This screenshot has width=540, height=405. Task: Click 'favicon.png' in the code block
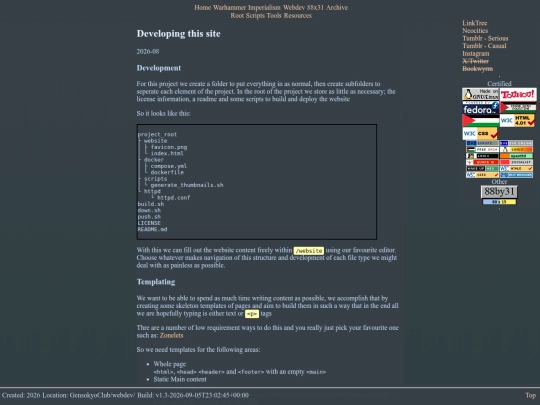coord(169,147)
